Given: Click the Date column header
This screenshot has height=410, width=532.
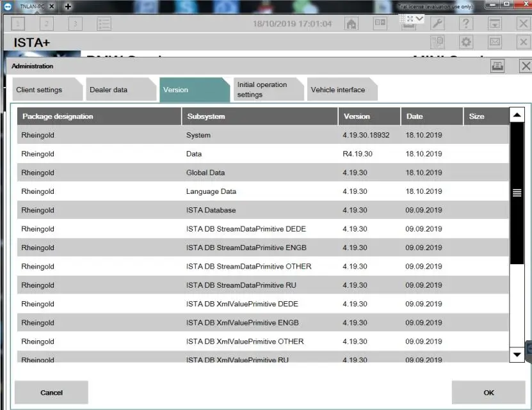Looking at the screenshot, I should click(x=432, y=116).
